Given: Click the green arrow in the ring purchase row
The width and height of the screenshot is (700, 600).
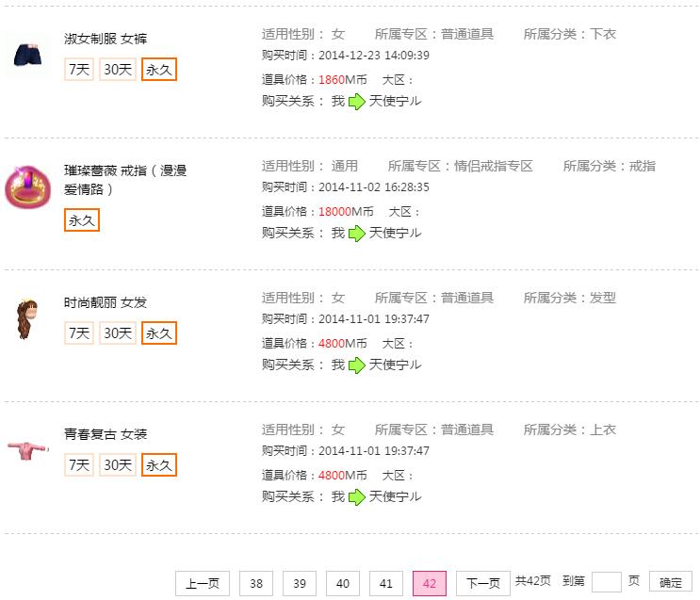Looking at the screenshot, I should (357, 233).
